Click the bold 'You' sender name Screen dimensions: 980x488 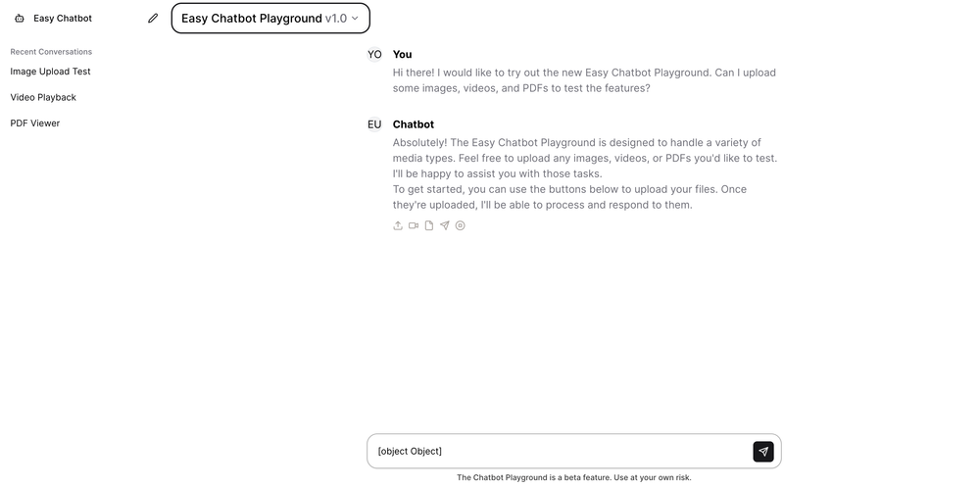(403, 54)
